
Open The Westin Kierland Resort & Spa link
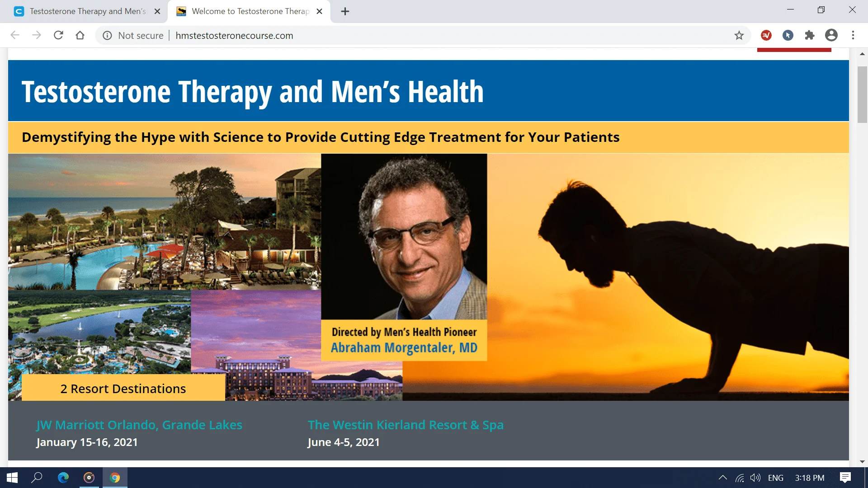tap(406, 425)
